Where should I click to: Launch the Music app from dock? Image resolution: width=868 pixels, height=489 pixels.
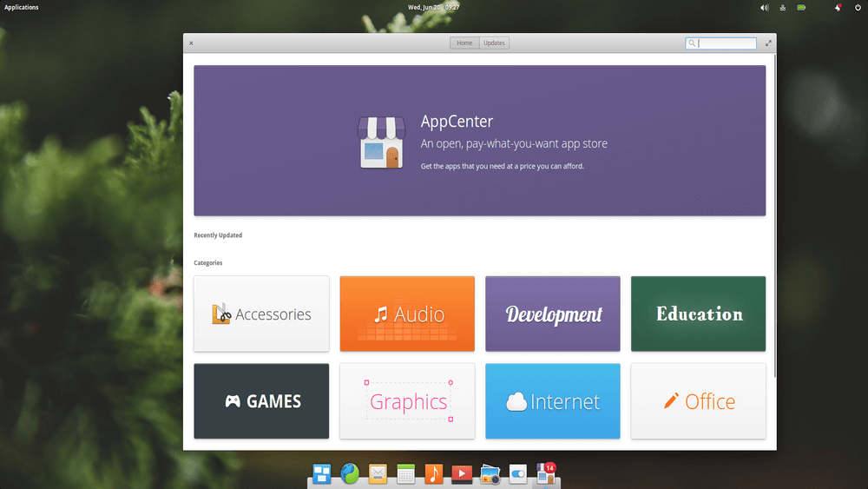click(433, 474)
